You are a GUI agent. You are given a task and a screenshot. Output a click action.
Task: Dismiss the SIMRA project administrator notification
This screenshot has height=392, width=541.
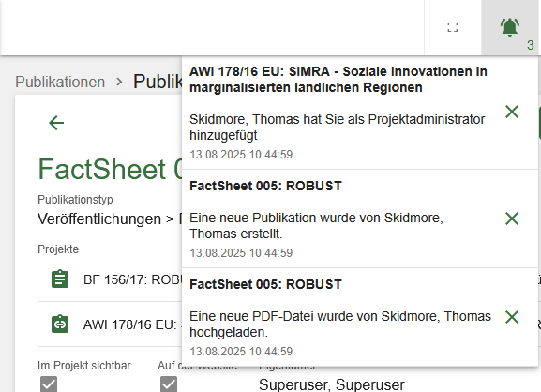click(x=512, y=112)
